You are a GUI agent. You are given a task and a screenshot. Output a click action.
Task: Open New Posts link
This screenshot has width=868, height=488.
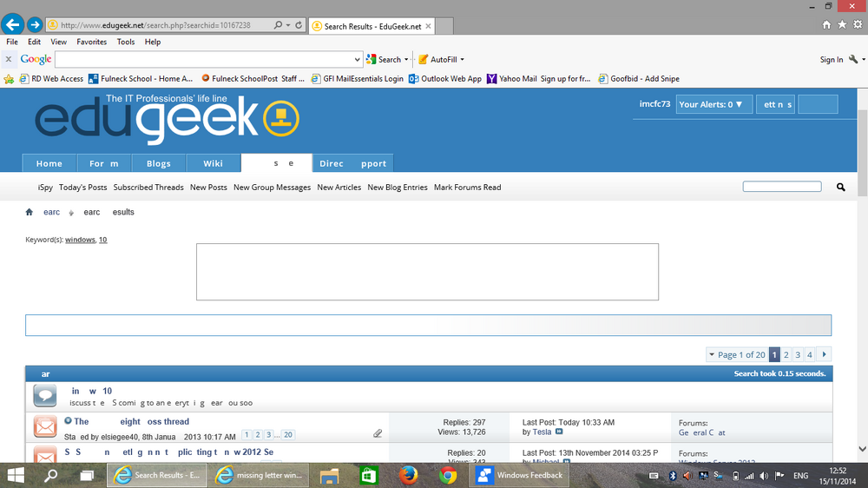208,188
